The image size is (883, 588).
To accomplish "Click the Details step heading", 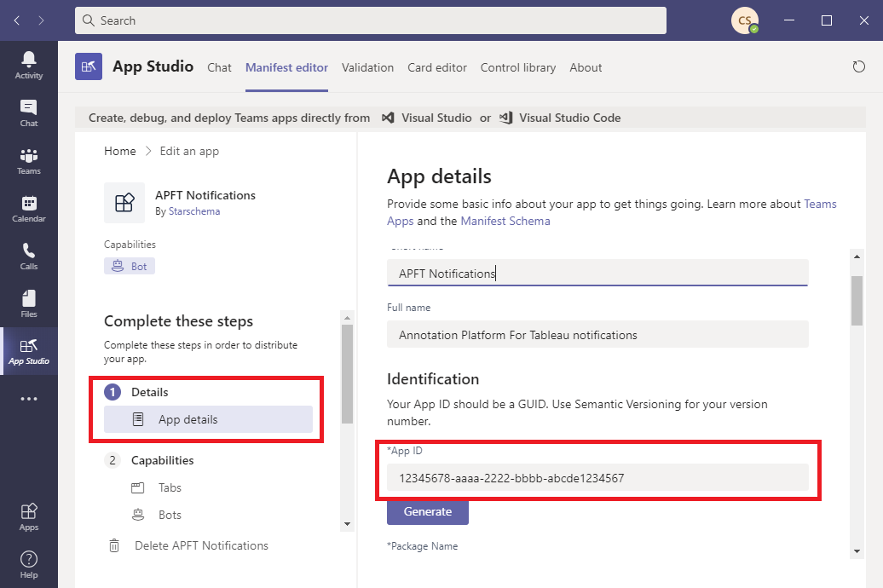I will click(x=149, y=392).
